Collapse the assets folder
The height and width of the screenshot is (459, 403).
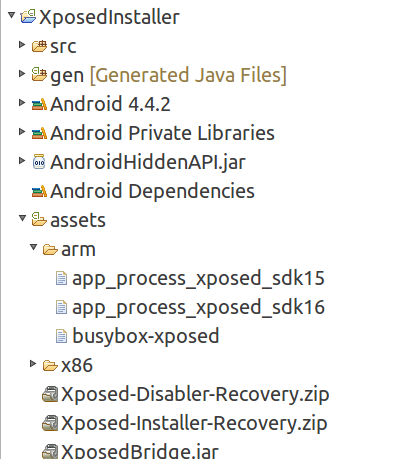[22, 218]
